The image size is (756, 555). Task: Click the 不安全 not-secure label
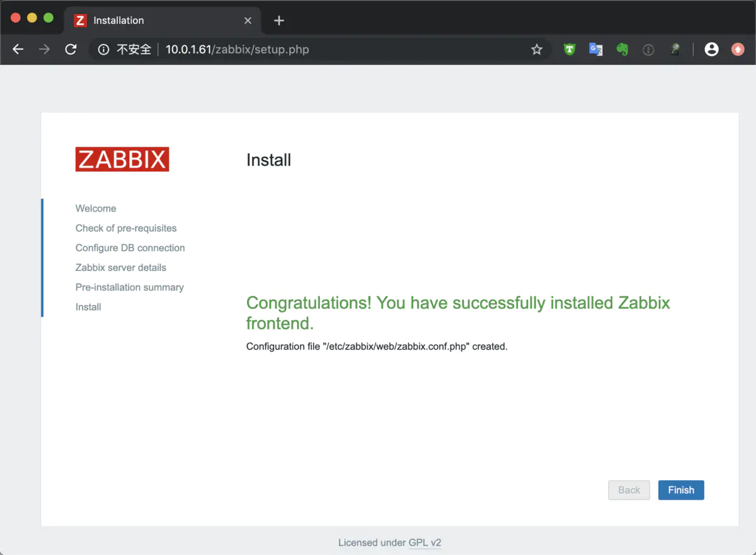click(x=134, y=49)
